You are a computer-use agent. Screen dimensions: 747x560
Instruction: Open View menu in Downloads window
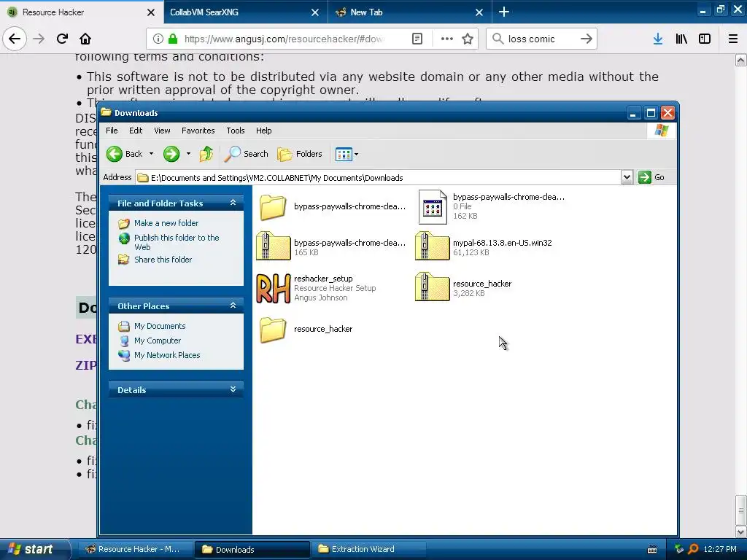[162, 131]
